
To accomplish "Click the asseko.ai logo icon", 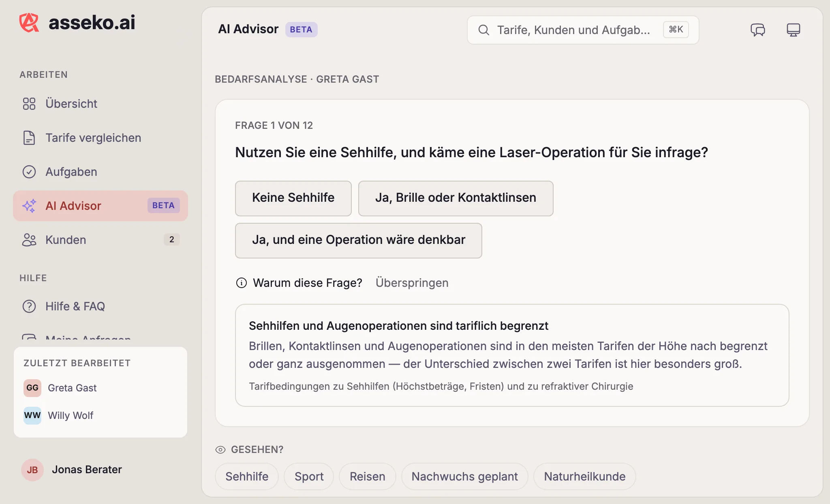I will 29,22.
